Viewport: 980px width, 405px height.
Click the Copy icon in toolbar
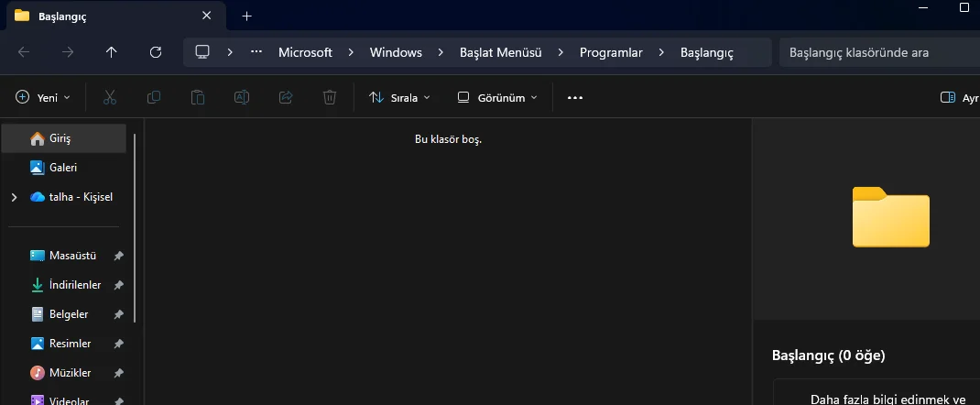point(154,97)
